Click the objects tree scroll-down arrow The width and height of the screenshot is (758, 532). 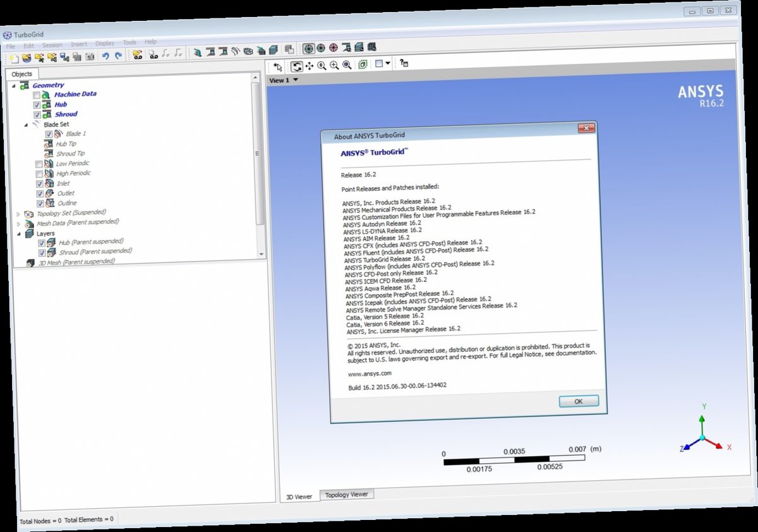pos(262,253)
